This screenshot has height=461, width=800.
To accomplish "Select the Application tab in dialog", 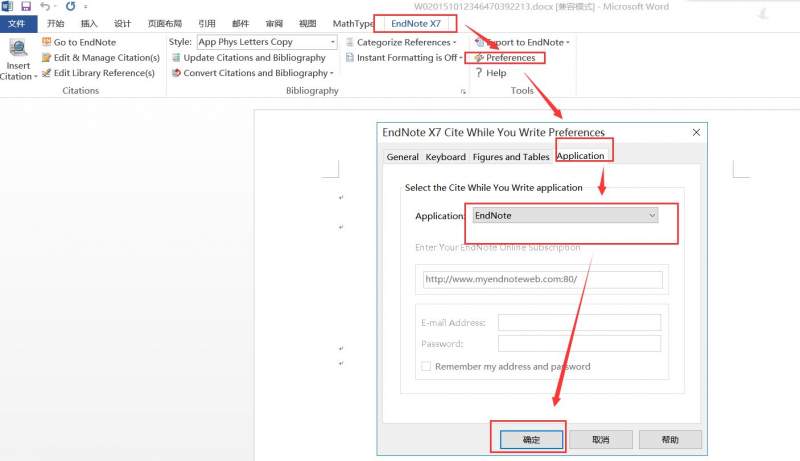I will (x=580, y=156).
